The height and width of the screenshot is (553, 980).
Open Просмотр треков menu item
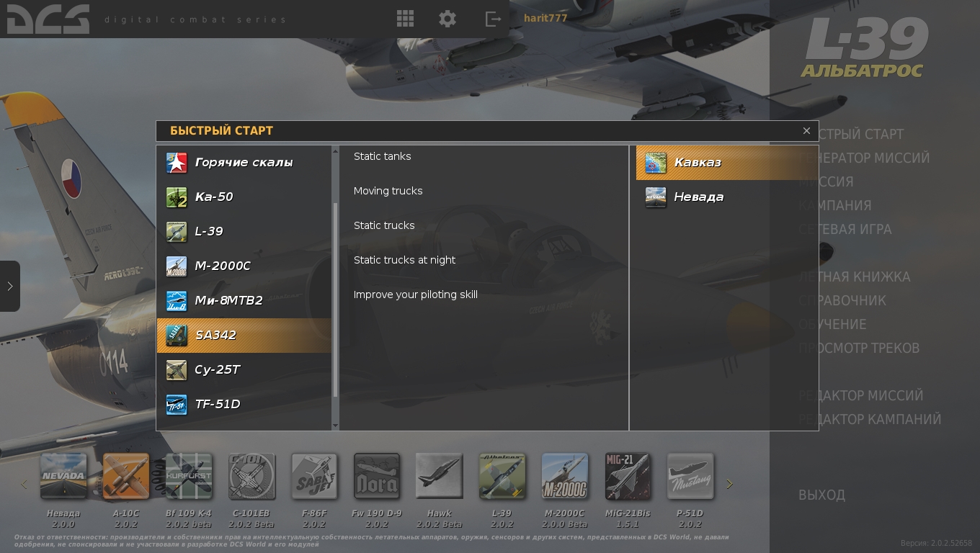[859, 348]
